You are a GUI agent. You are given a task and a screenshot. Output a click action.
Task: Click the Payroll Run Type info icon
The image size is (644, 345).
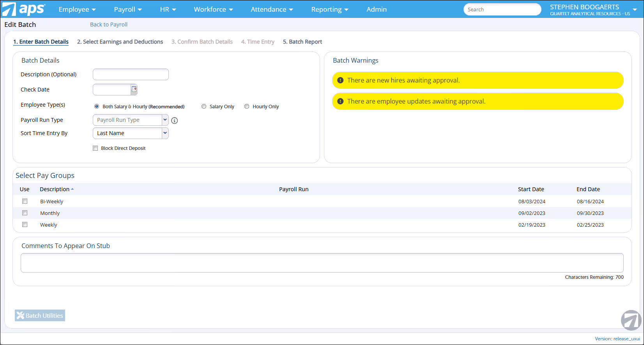[x=175, y=121]
